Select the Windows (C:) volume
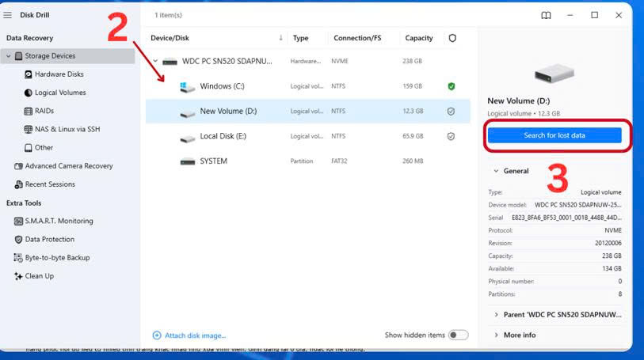 click(308, 86)
